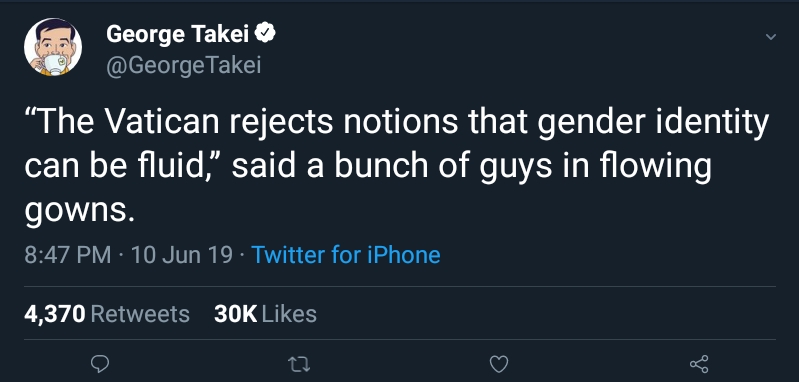799x382 pixels.
Task: Open the Likes label list
Action: 289,314
